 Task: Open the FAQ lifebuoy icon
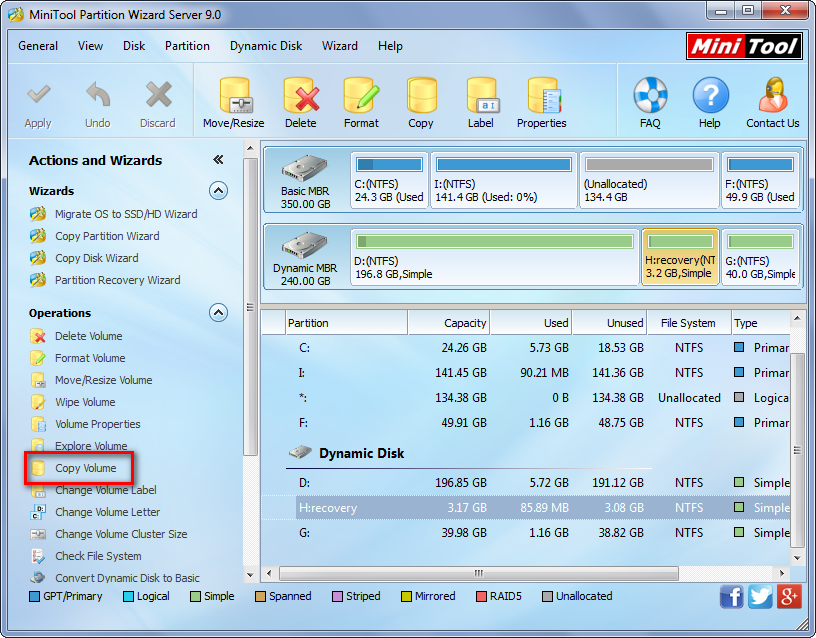pos(651,95)
